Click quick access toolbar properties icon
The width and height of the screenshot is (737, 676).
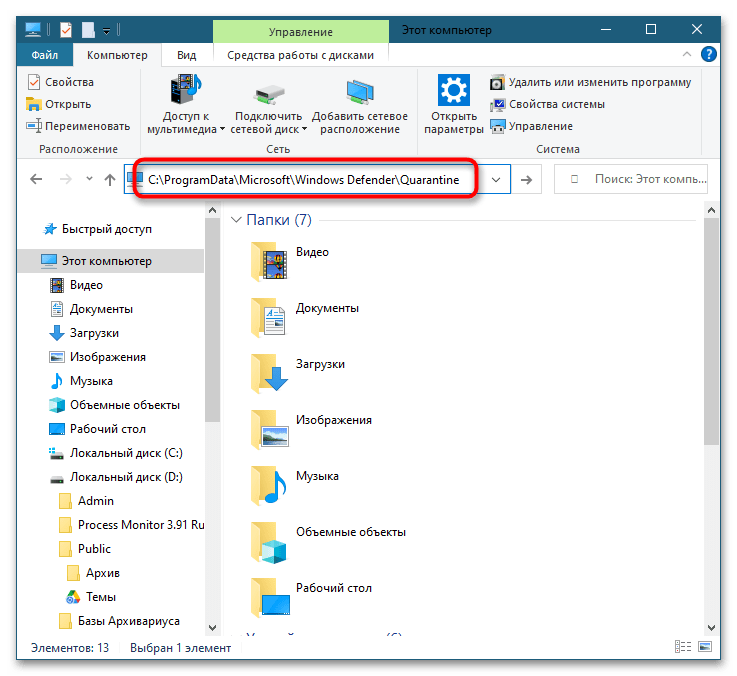coord(66,30)
